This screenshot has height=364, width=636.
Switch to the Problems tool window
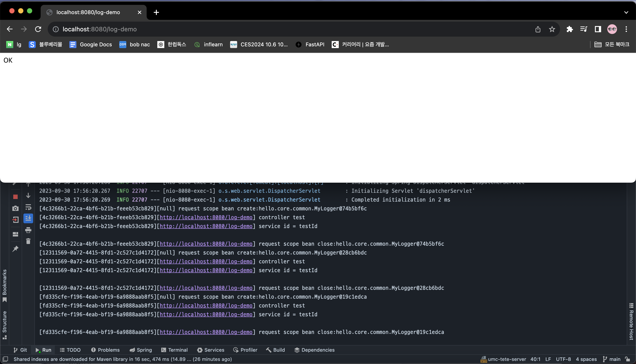tap(105, 350)
